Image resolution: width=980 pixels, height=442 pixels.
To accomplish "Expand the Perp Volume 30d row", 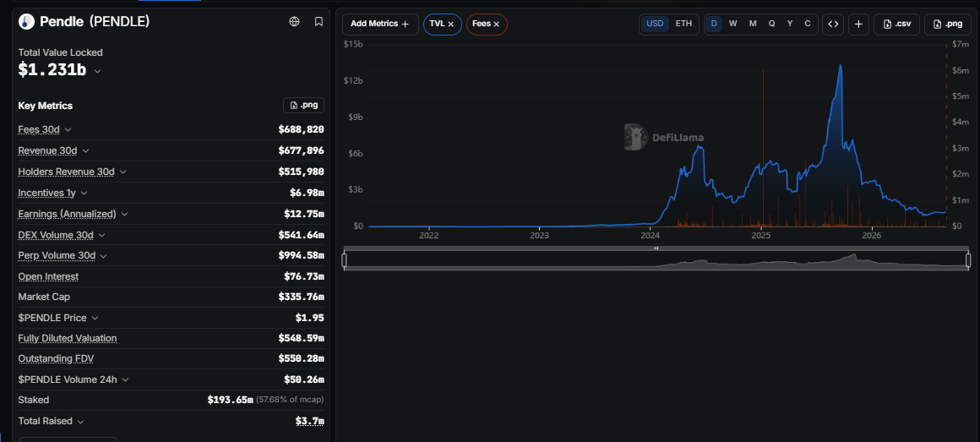I will click(104, 256).
